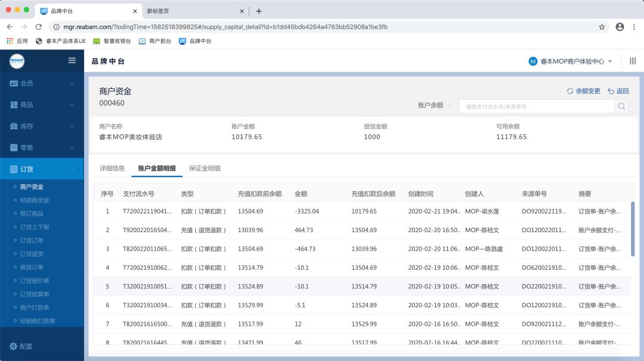Collapse the 订货 chevron
This screenshot has width=644, height=361.
pyautogui.click(x=72, y=169)
